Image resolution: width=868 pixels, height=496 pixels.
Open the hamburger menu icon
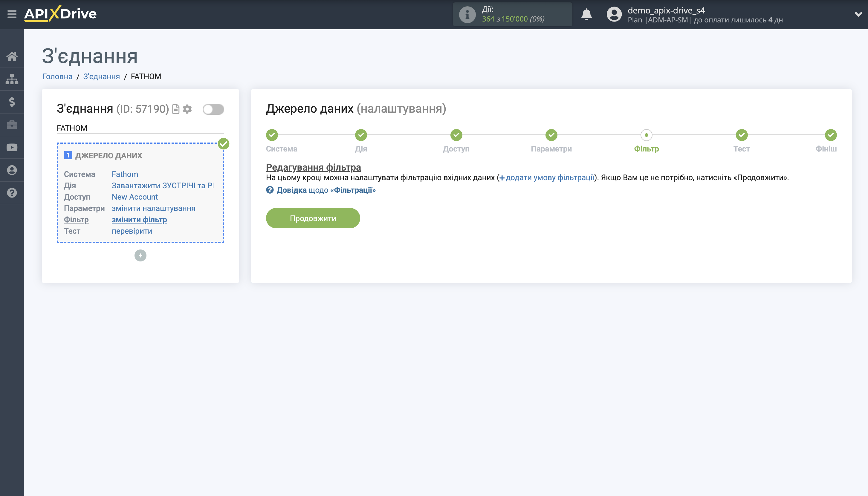[12, 14]
